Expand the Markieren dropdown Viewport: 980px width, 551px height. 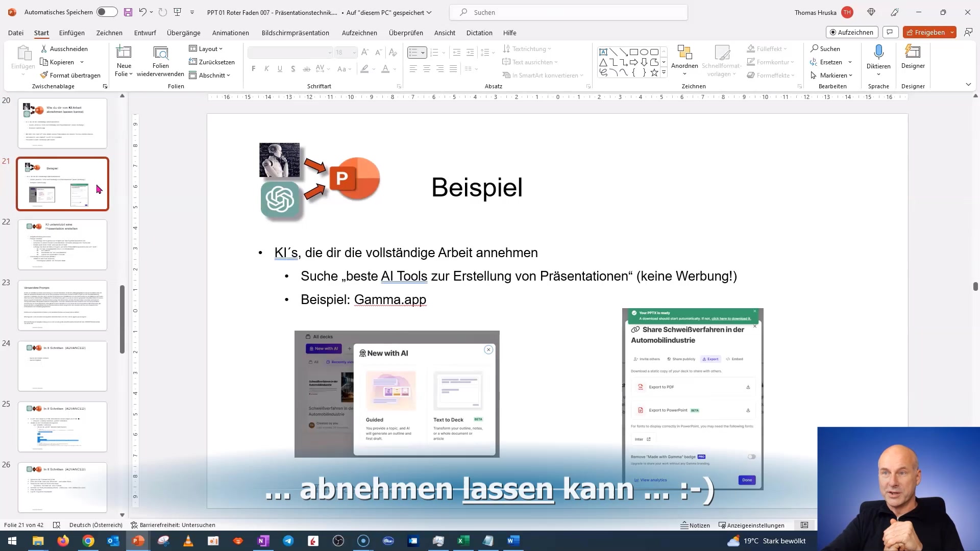[832, 75]
